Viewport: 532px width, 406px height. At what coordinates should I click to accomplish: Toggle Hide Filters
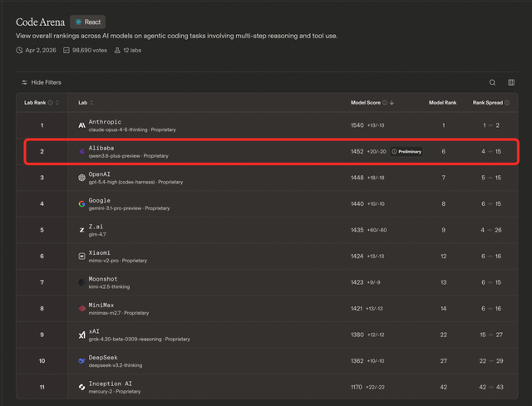42,83
